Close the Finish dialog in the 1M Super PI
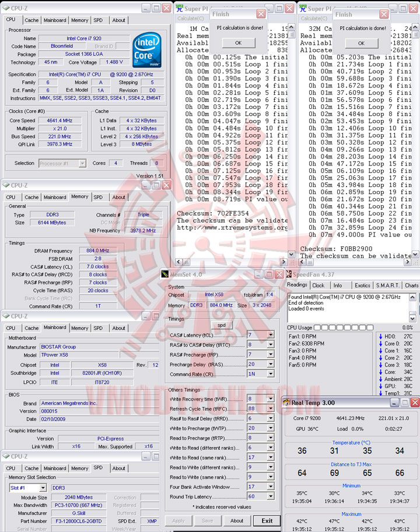 pos(261,14)
